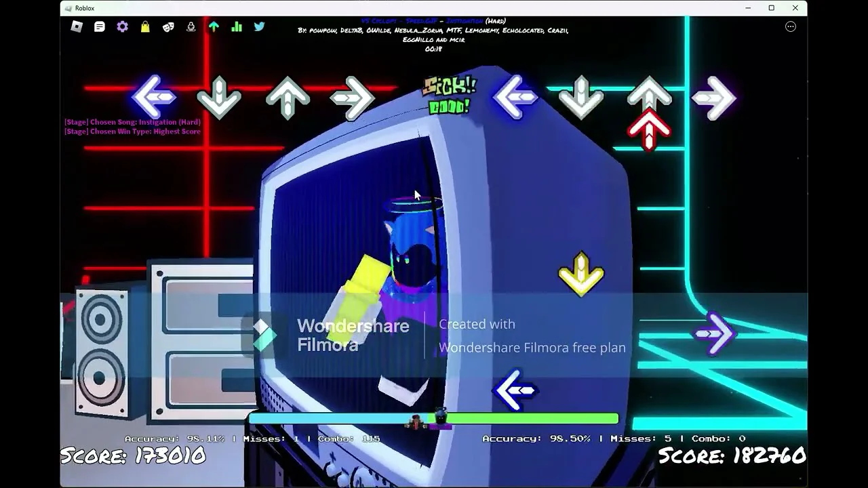The height and width of the screenshot is (488, 868).
Task: Click the "Chosen Song: Instigation (Hard)" chat line
Action: [x=132, y=122]
